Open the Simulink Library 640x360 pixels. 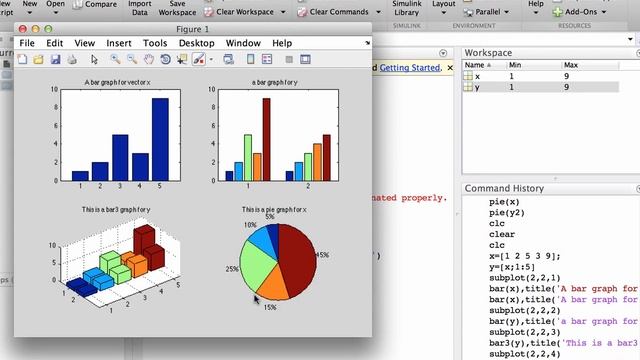(x=407, y=8)
